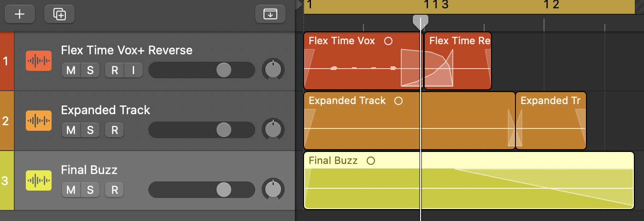Mute the Flex Time Vox+ Reverse track
Image resolution: width=644 pixels, height=221 pixels.
click(x=71, y=70)
